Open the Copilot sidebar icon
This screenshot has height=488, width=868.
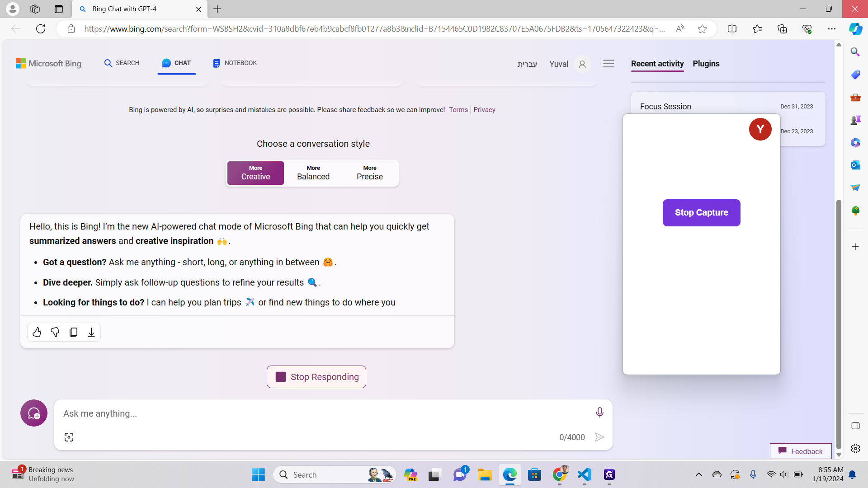pyautogui.click(x=855, y=29)
